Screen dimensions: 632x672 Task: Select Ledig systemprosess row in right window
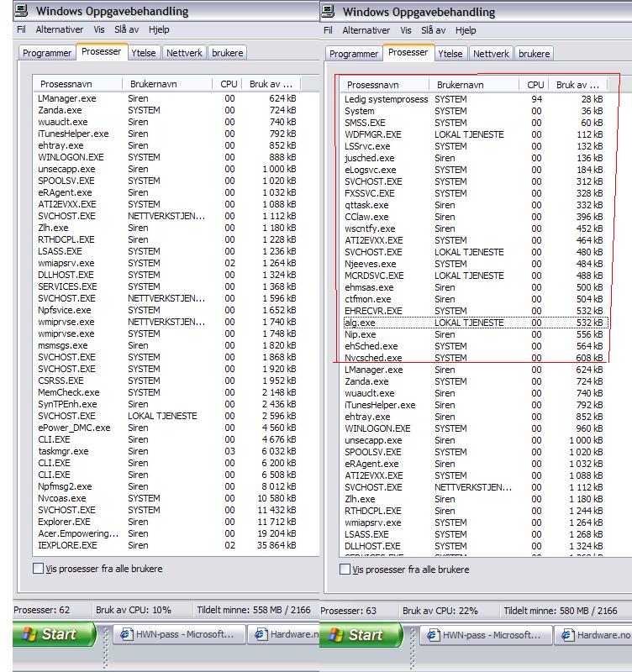(474, 99)
